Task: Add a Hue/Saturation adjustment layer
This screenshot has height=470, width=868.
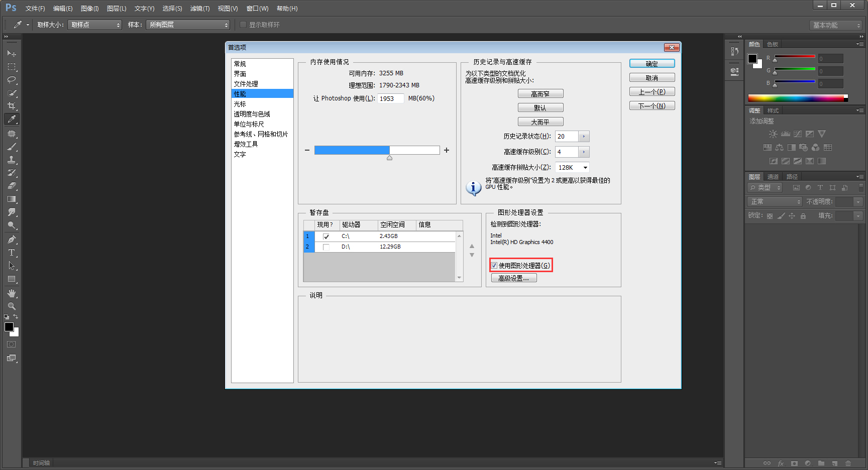Action: [x=768, y=147]
